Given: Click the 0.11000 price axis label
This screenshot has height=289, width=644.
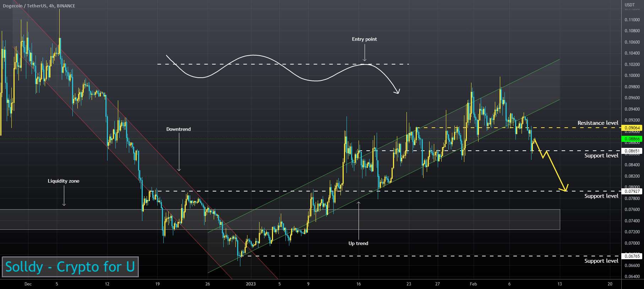Looking at the screenshot, I should pos(632,20).
